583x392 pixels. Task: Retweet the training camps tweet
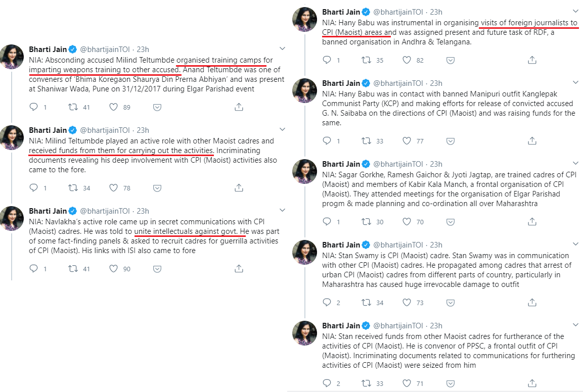(73, 107)
